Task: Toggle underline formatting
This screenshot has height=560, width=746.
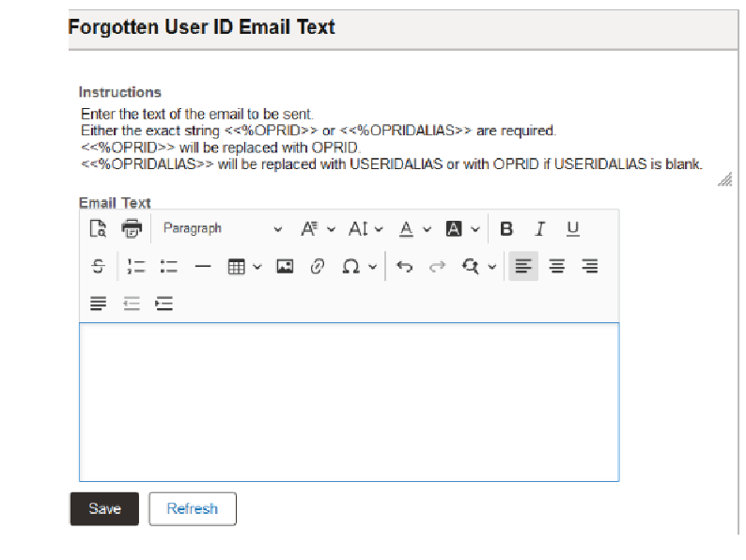Action: coord(573,229)
